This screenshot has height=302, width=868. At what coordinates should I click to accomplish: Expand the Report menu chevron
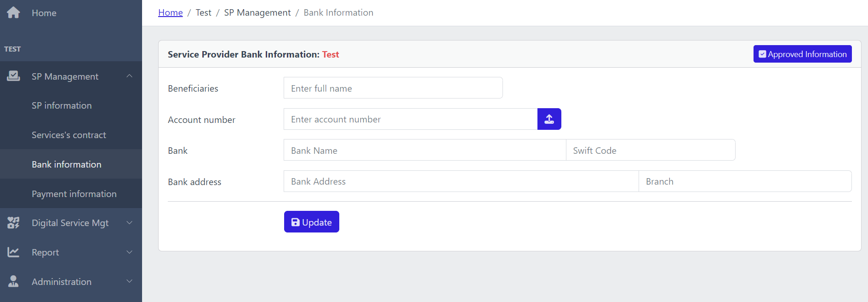point(129,252)
